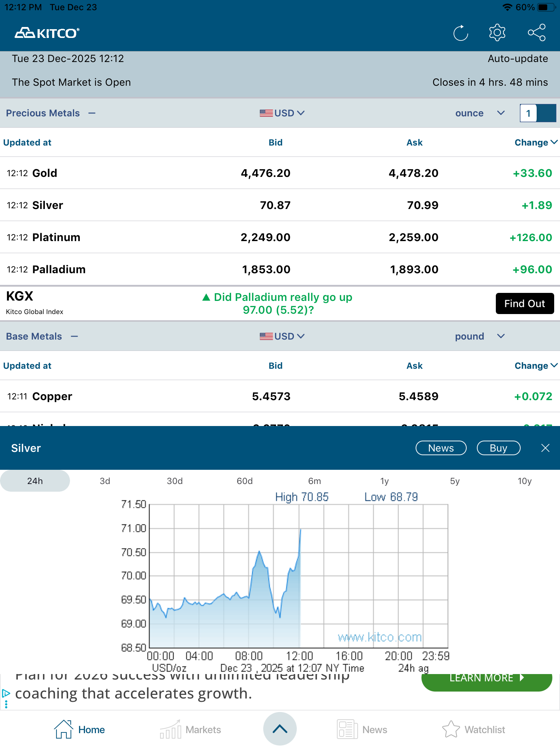Tap Copper change value +0.072
The width and height of the screenshot is (560, 747).
pyautogui.click(x=533, y=396)
